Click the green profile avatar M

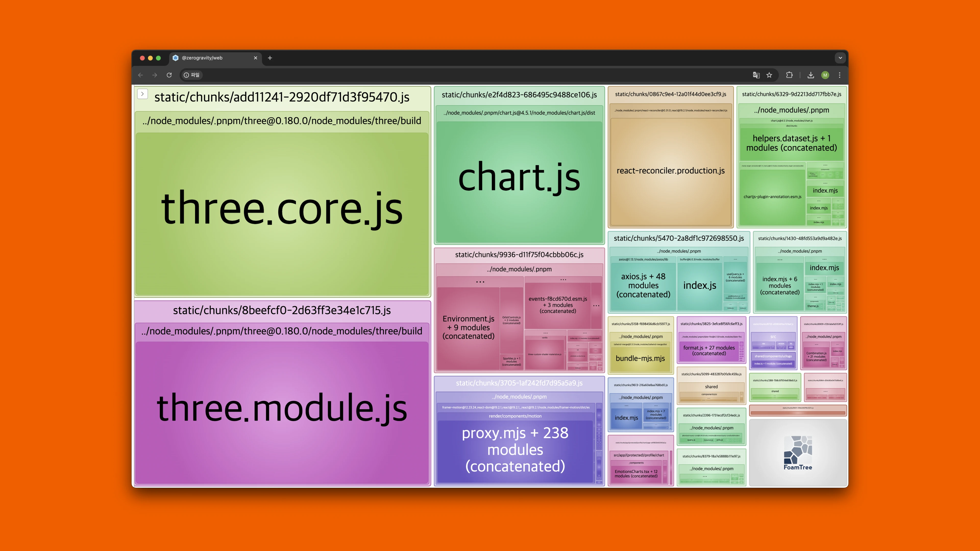[x=825, y=75]
